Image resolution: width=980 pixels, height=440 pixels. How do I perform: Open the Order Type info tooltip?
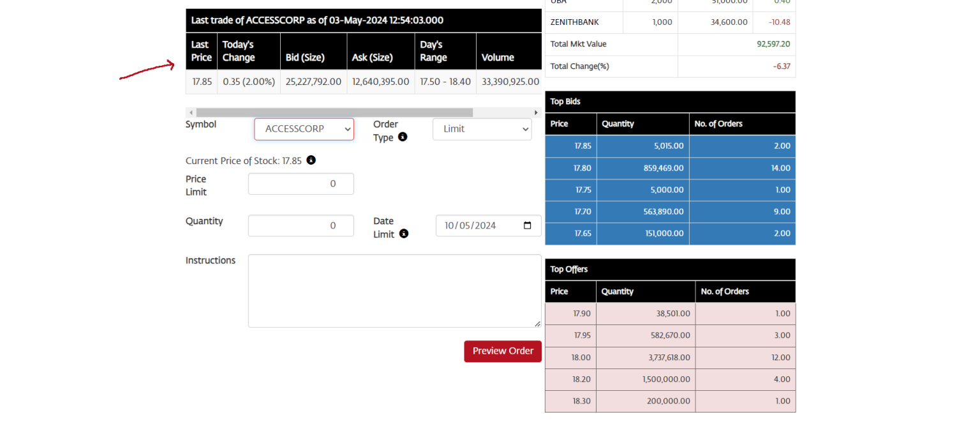[402, 136]
